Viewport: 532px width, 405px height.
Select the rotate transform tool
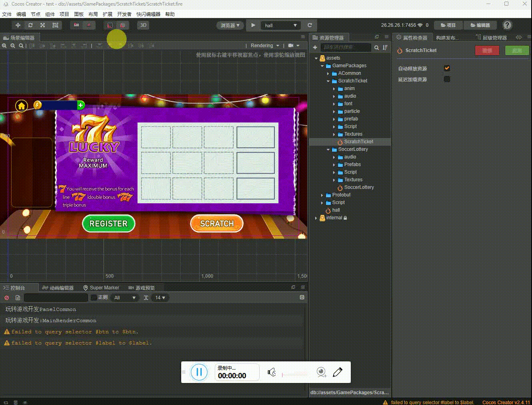pos(30,25)
